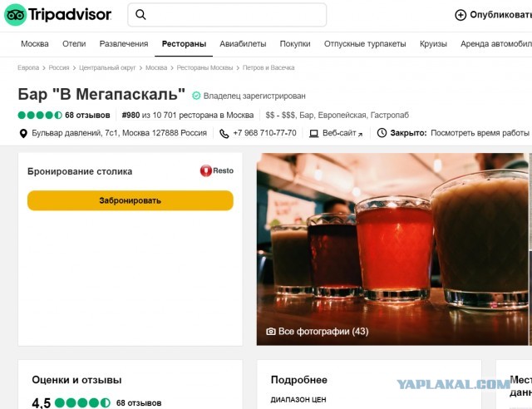Click the Бронирование столика heading
Image resolution: width=532 pixels, height=409 pixels.
80,171
